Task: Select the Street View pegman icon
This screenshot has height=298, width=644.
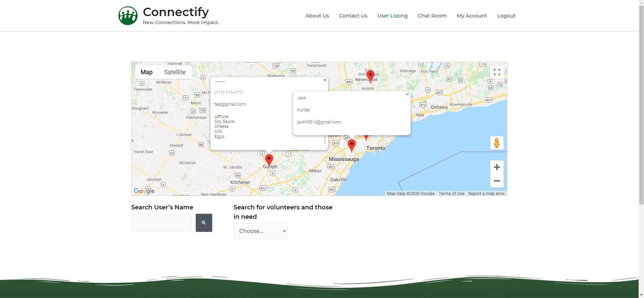Action: coord(497,143)
